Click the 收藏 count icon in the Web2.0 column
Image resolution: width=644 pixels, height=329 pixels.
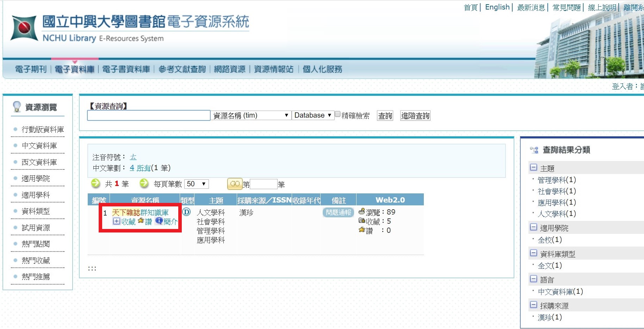[361, 221]
